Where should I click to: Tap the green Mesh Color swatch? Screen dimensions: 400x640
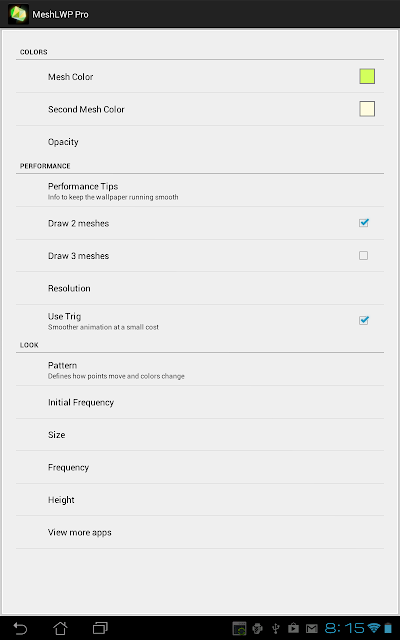pos(367,76)
